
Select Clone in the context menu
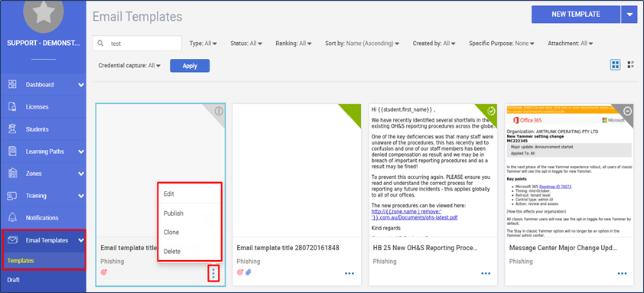(171, 232)
